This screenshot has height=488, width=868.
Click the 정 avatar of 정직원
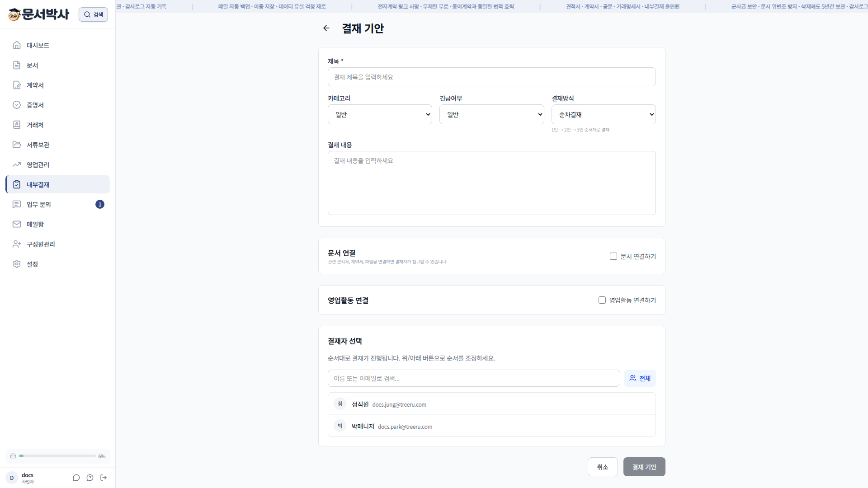340,404
